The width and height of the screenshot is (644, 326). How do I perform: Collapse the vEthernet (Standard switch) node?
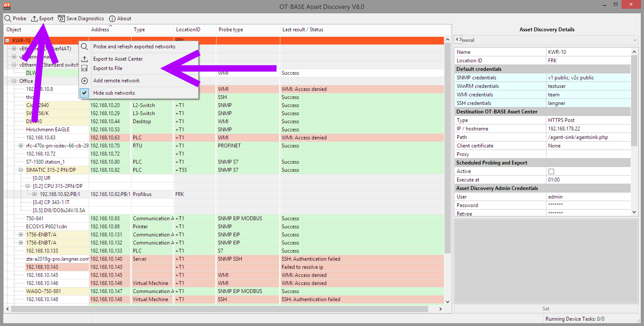pyautogui.click(x=14, y=65)
